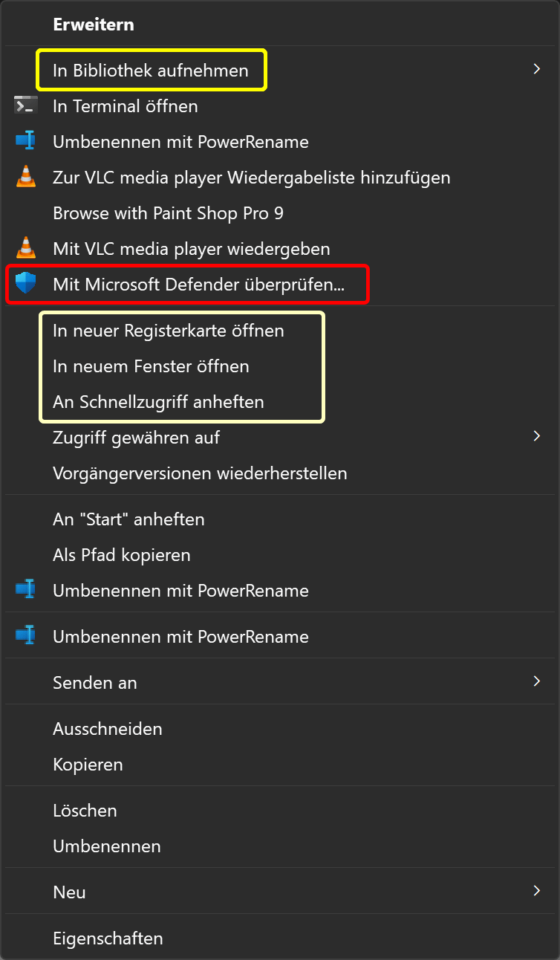Screen dimensions: 560x960
Task: Choose An Schnellzugriff anheften
Action: coord(158,402)
